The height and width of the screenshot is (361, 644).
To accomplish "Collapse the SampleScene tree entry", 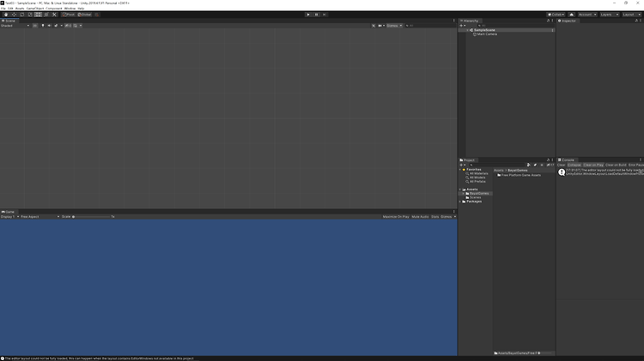I will [x=467, y=30].
